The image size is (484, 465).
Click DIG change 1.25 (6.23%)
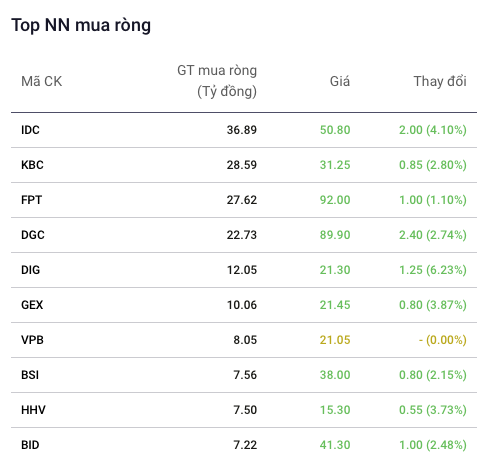coord(433,270)
